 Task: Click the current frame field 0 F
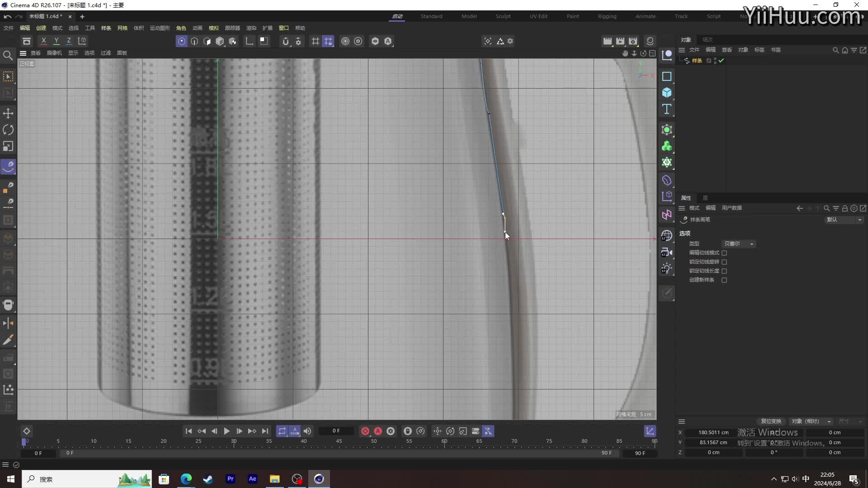(x=336, y=431)
